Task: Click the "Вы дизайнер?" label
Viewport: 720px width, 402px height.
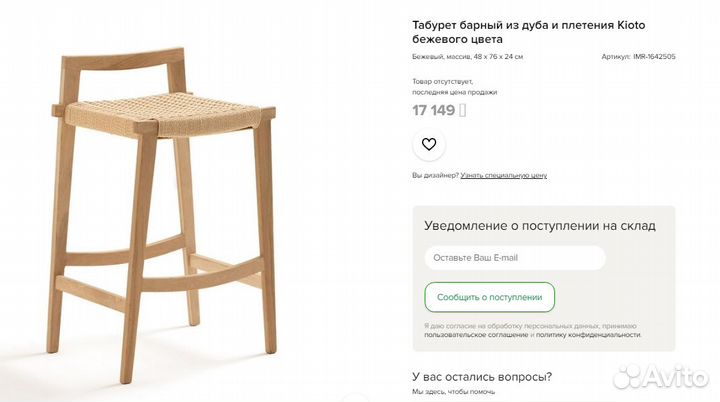Action: tap(435, 175)
